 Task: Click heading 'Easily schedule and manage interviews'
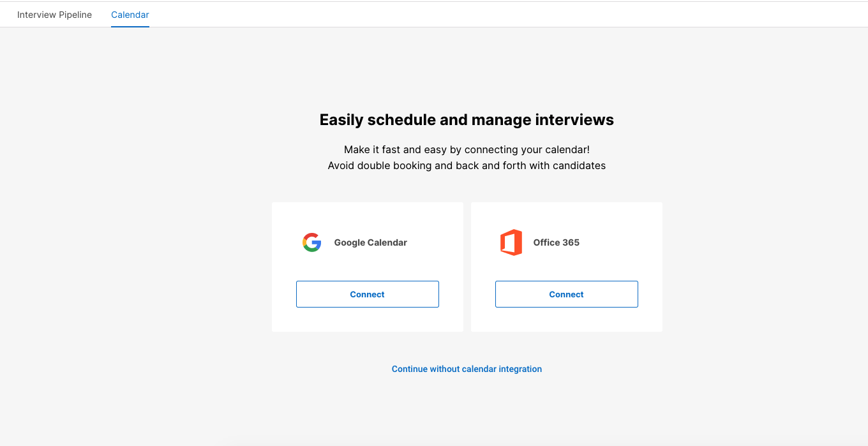point(467,120)
